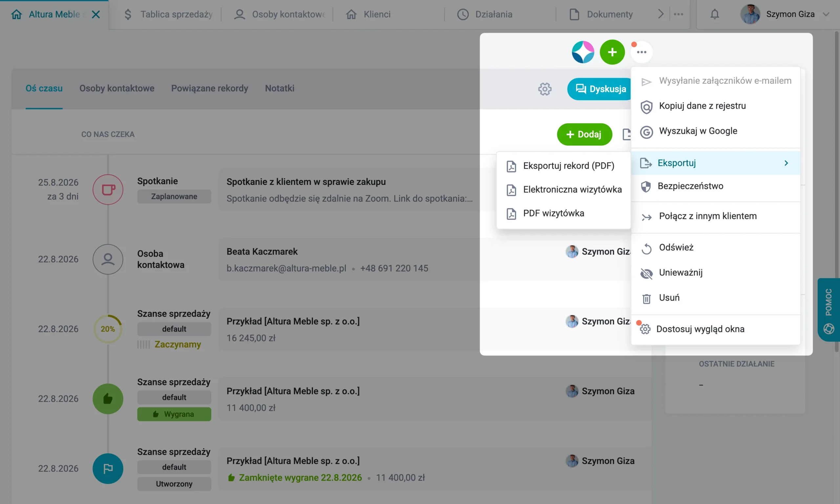Click the green Dodaj button
The width and height of the screenshot is (840, 504).
coord(584,134)
